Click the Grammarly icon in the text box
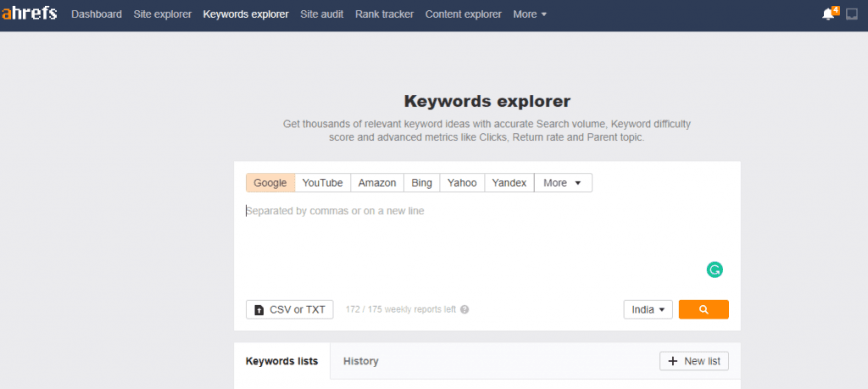Image resolution: width=868 pixels, height=389 pixels. [x=715, y=270]
